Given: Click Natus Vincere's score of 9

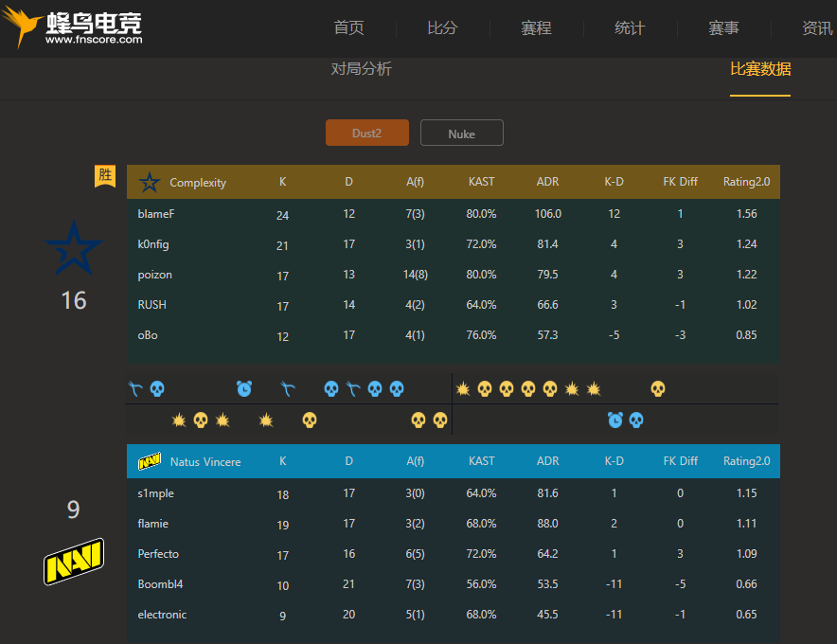Looking at the screenshot, I should tap(74, 510).
